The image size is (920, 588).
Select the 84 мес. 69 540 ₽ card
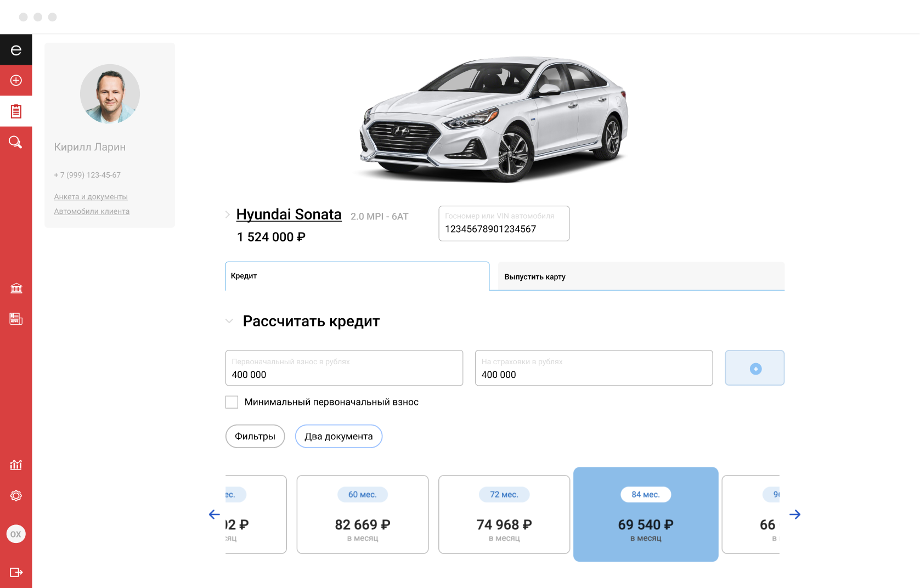(x=646, y=514)
